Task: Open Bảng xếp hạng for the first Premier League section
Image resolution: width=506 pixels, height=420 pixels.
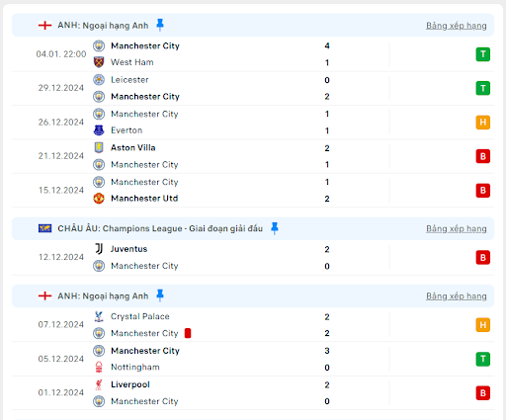Action: click(x=456, y=26)
